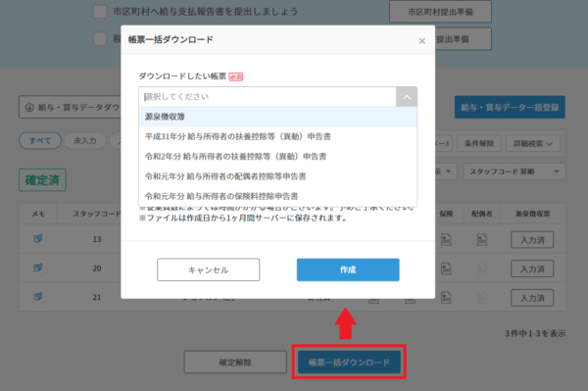This screenshot has width=588, height=391.
Task: Click the 帳票一括ダウンロード button below the table
Action: pyautogui.click(x=349, y=363)
